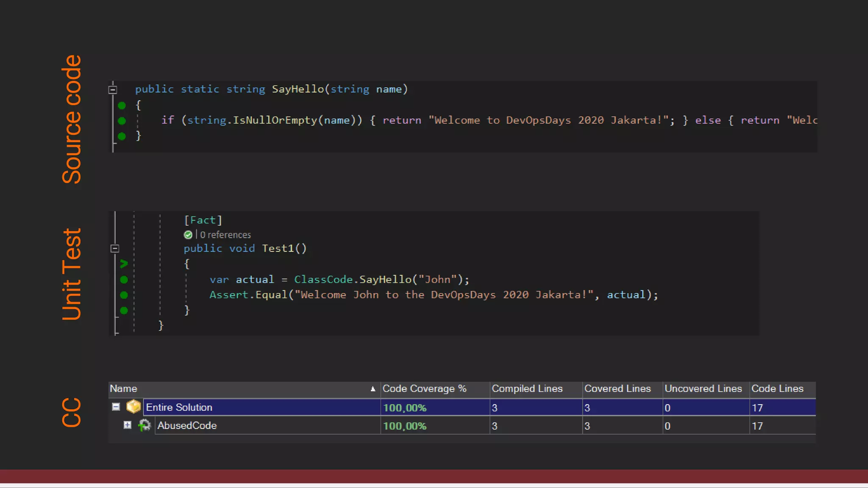Click Code Lines 17 in AbusedCode row
This screenshot has width=868, height=488.
757,426
